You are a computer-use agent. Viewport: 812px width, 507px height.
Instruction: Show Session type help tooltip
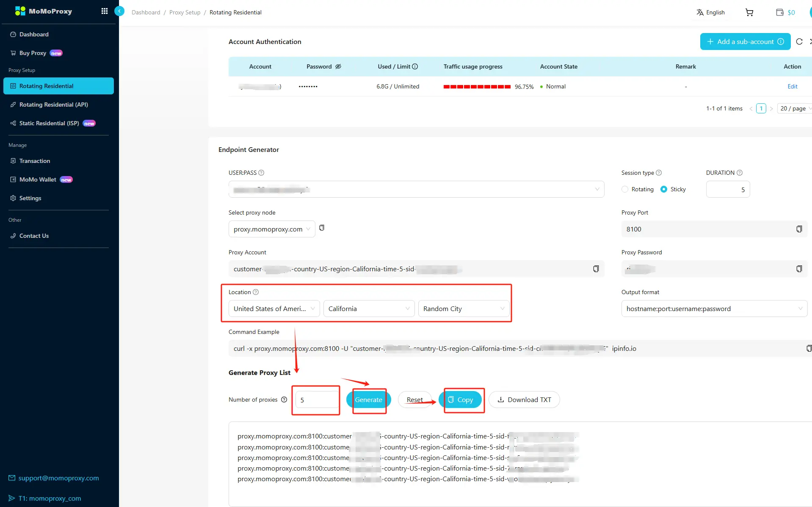pos(659,173)
